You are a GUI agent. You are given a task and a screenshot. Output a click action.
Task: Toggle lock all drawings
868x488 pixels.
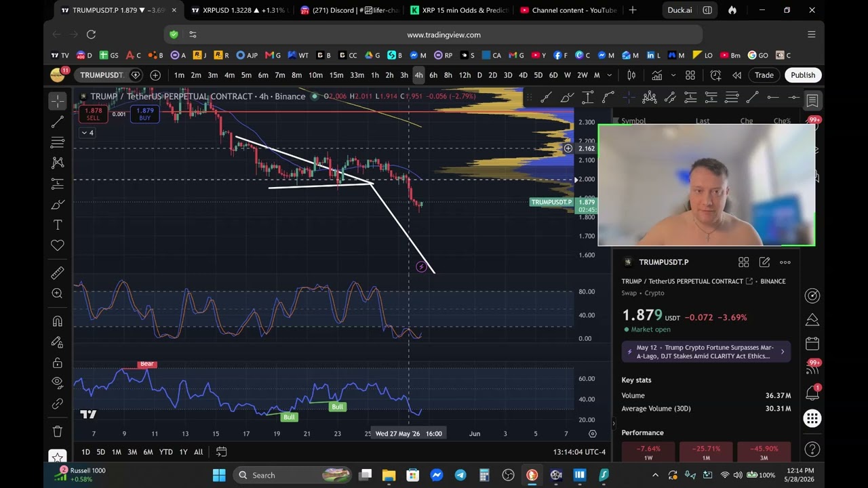pos(58,363)
